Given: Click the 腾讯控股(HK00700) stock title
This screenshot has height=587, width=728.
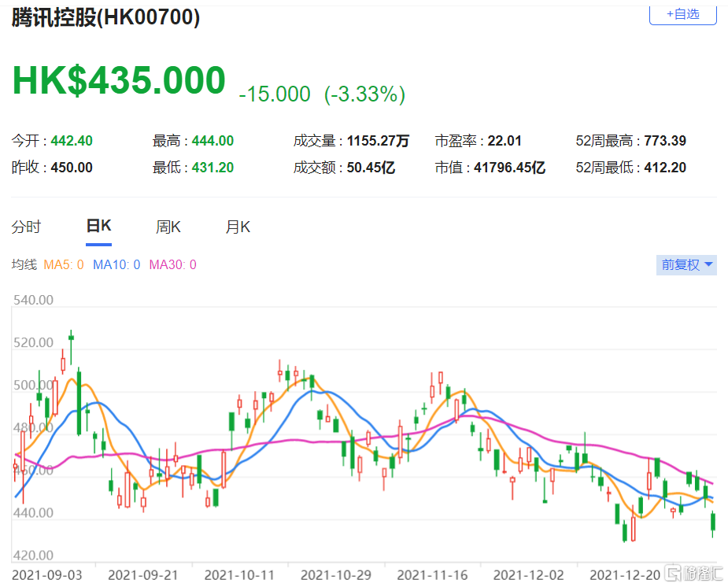Looking at the screenshot, I should tap(105, 17).
